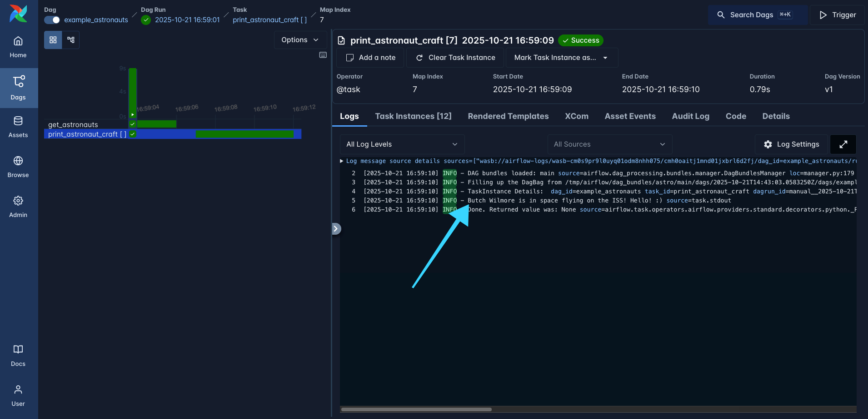Open Log Settings with the gear icon
The width and height of the screenshot is (868, 419).
point(791,144)
